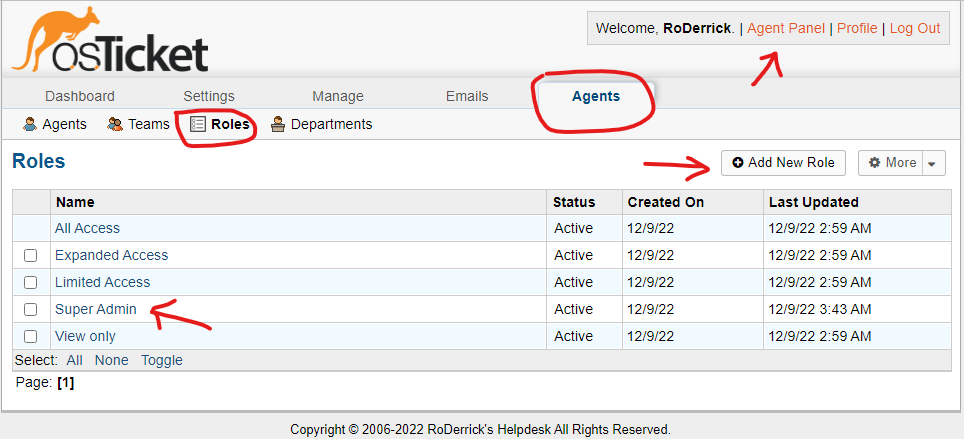Tick the Super Admin checkbox
964x439 pixels.
click(30, 309)
